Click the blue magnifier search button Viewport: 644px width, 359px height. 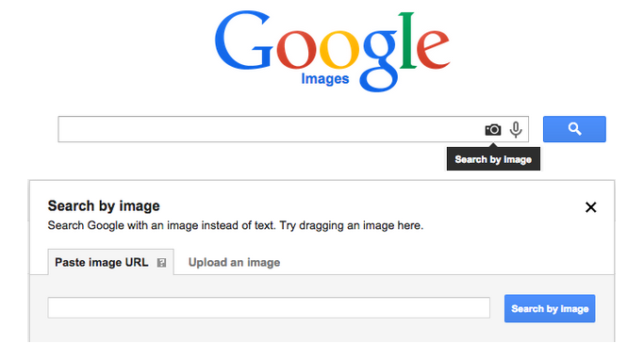[x=574, y=129]
